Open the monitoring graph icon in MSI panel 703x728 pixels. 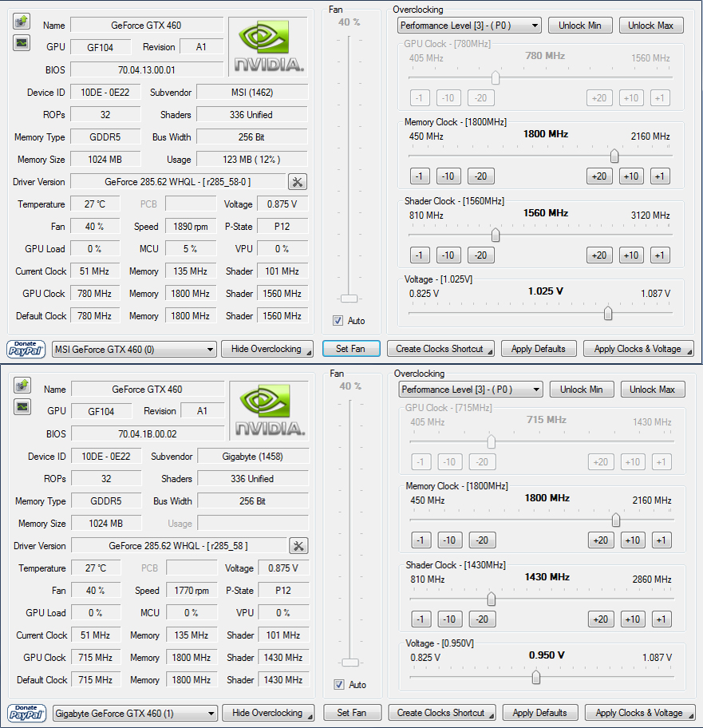pos(22,43)
